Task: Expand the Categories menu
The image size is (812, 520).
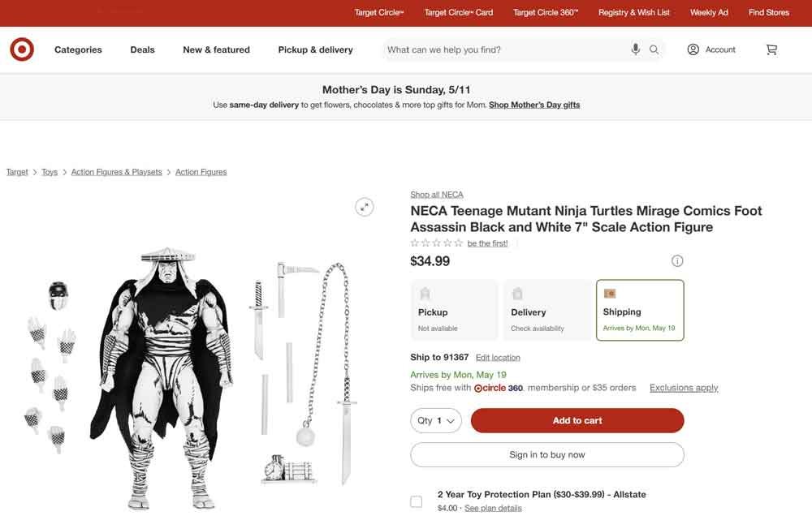Action: (x=78, y=49)
